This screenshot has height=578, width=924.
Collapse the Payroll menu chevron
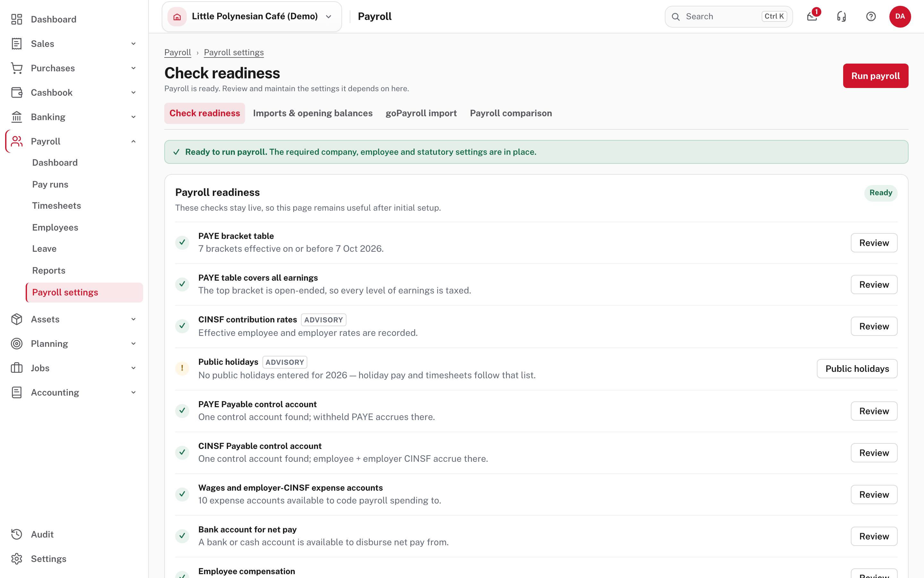pos(134,141)
